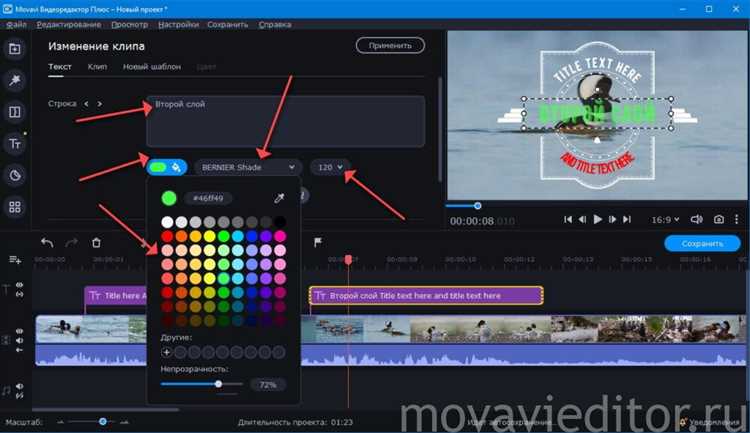Pick color with the eyedropper tool
This screenshot has width=750, height=433.
[279, 198]
